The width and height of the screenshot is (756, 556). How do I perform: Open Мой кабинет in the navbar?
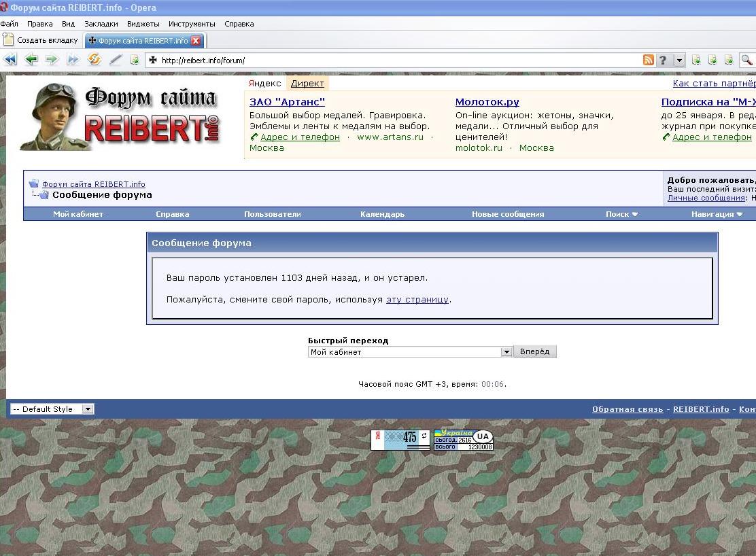[x=78, y=214]
